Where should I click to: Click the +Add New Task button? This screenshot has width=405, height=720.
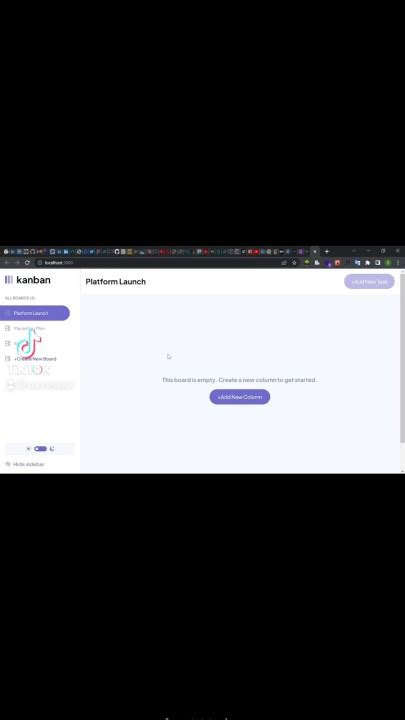[369, 281]
